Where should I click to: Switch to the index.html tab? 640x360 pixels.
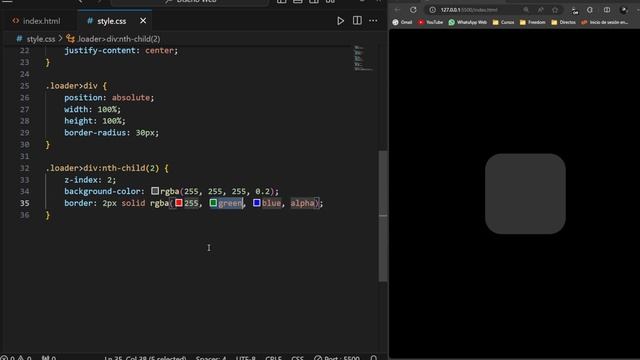click(37, 21)
